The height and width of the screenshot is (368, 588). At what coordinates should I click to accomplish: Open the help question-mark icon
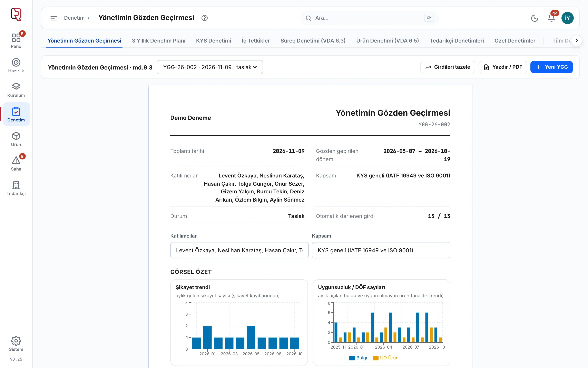point(205,18)
